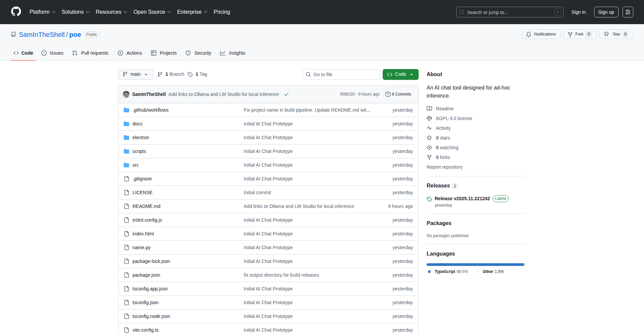Click the GitHub logo icon
Image resolution: width=644 pixels, height=333 pixels.
point(16,12)
